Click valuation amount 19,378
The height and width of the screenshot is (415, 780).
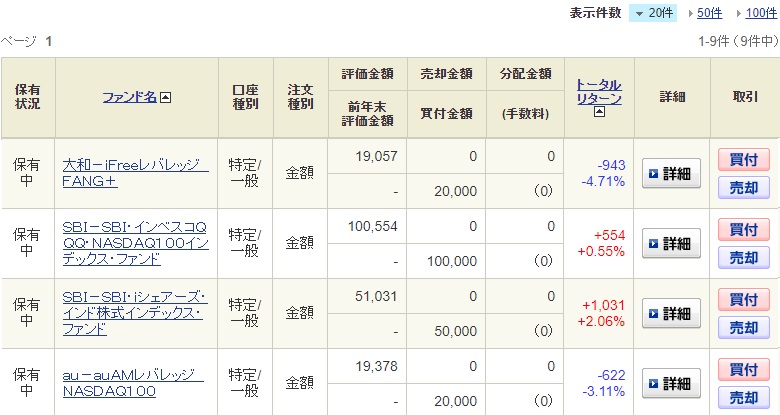click(376, 367)
